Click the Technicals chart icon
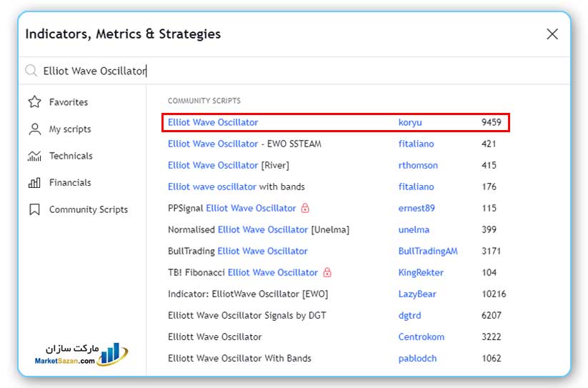 click(34, 156)
